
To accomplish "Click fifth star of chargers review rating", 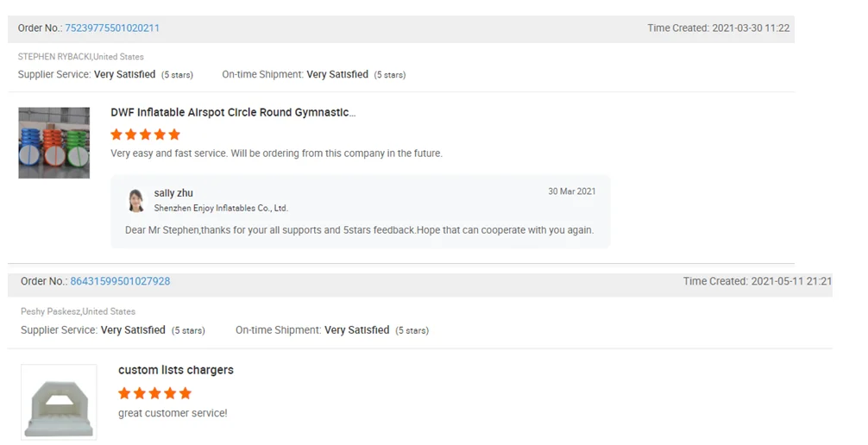I will [183, 393].
